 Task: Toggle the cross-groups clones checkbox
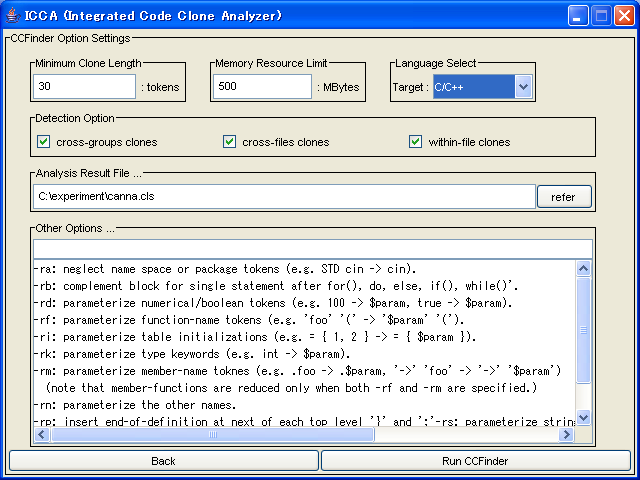(44, 142)
